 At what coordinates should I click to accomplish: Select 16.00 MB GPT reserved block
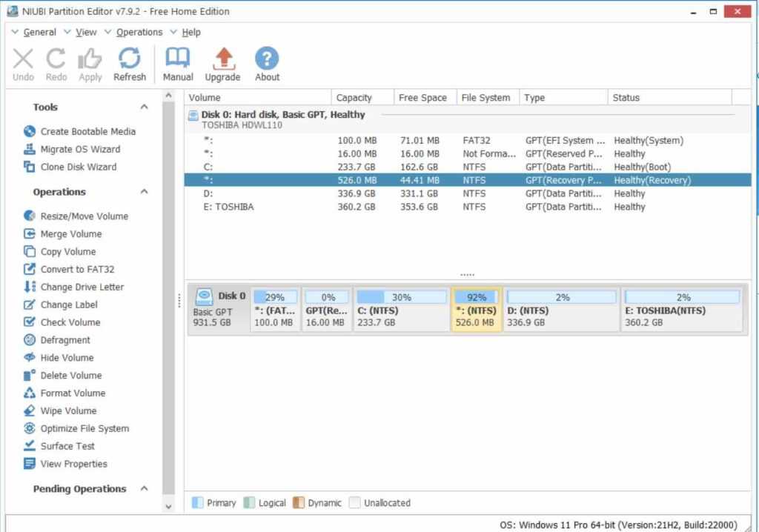click(x=327, y=309)
